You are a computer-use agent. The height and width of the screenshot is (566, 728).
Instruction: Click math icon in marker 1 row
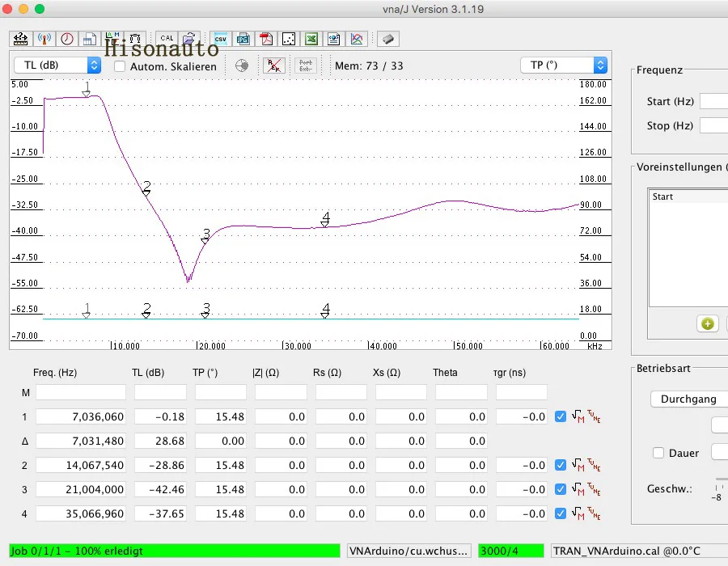tap(578, 416)
